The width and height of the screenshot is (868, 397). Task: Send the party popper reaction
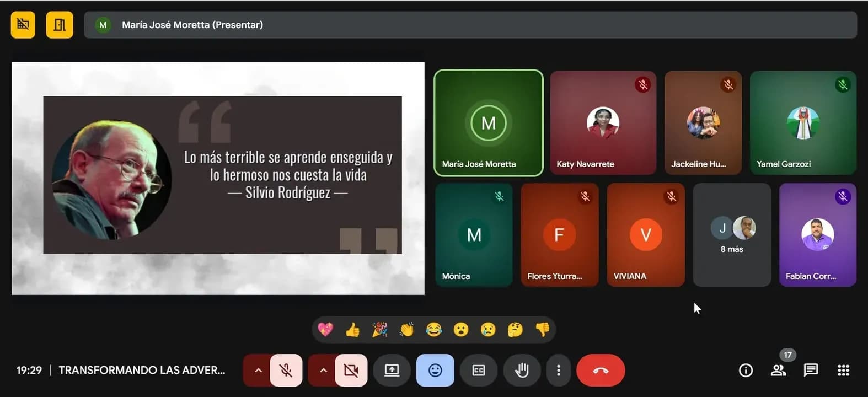[379, 330]
